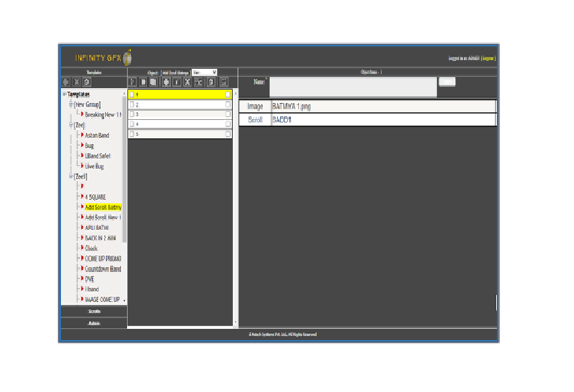Screen dimensions: 574x392
Task: Click the first icon in Object toolbar
Action: 133,82
